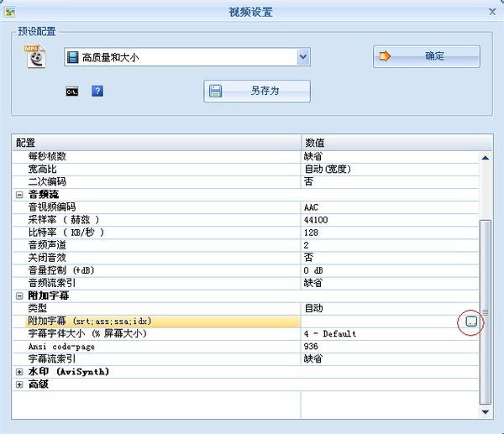The width and height of the screenshot is (504, 434).
Task: Collapse the 附加字幕 section
Action: coord(19,296)
